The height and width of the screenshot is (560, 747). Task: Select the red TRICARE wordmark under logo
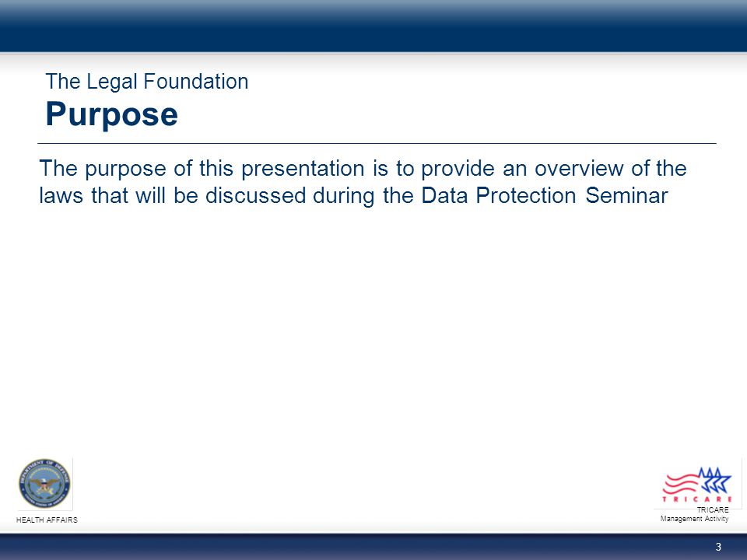click(x=697, y=499)
